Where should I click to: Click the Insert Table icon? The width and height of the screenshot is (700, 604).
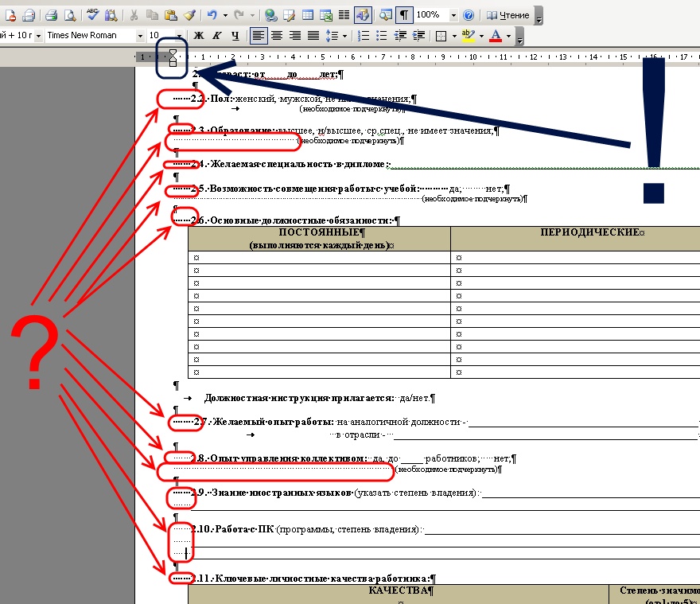pos(307,15)
